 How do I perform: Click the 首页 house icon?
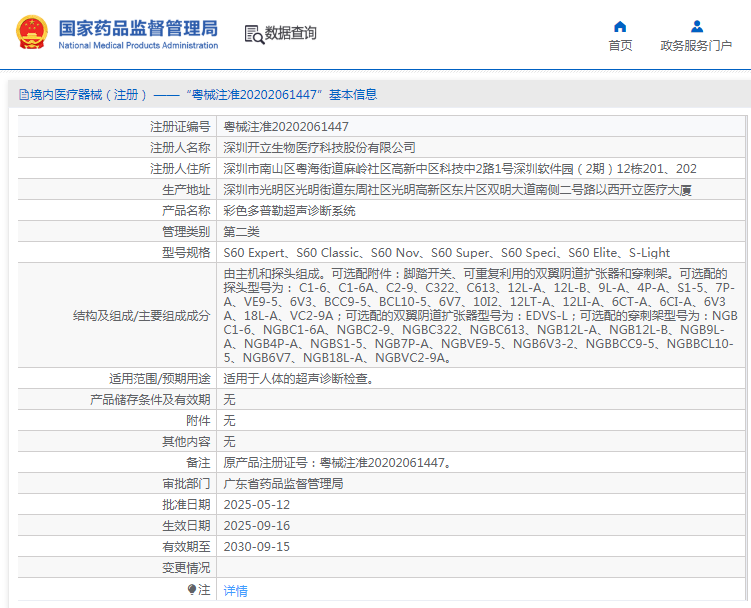[620, 26]
